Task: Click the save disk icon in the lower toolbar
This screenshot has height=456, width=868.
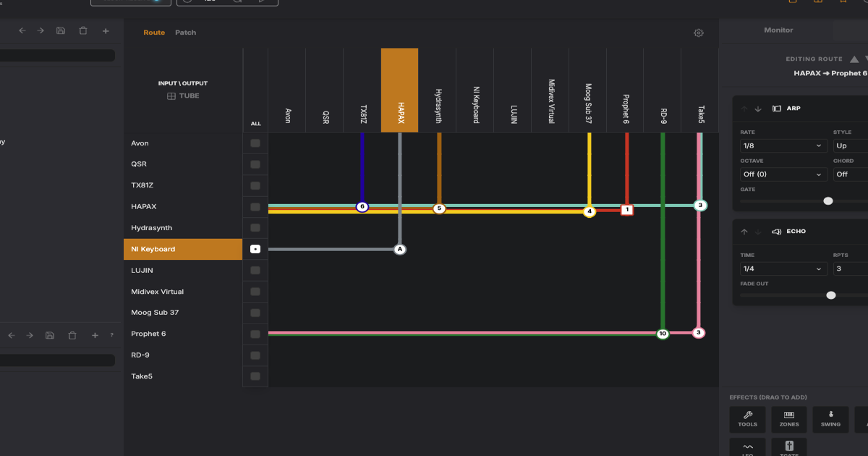Action: (50, 335)
